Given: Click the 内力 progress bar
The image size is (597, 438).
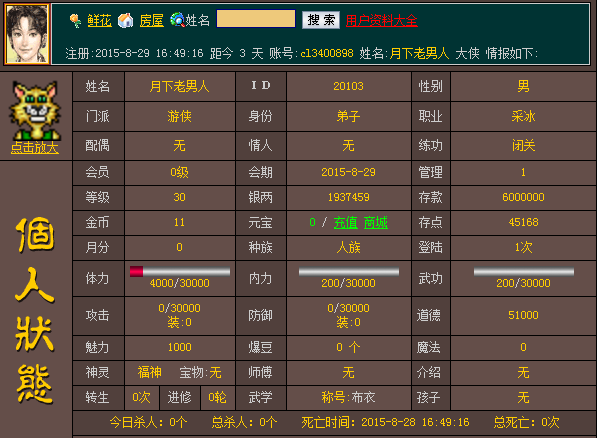Looking at the screenshot, I should pyautogui.click(x=349, y=272).
